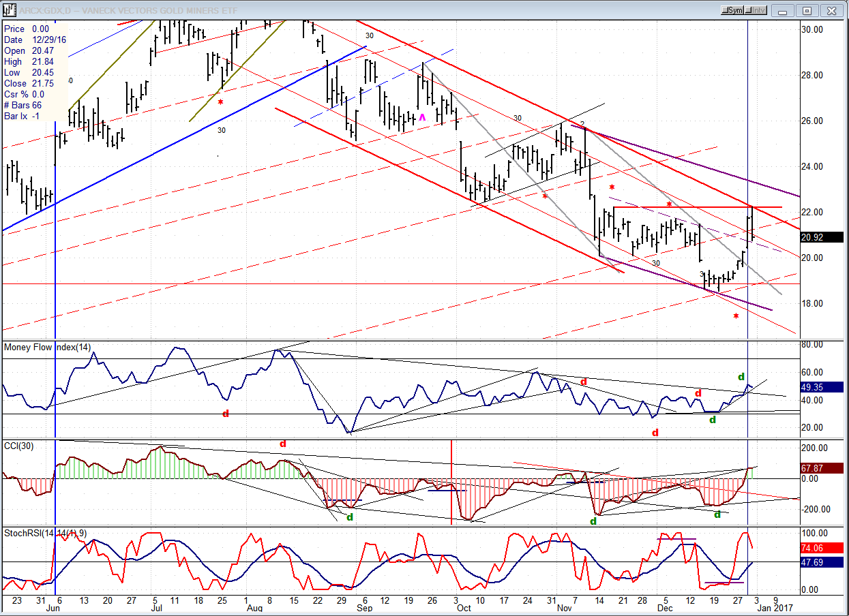Click the CCI(30) pane title
This screenshot has width=849, height=616.
click(x=18, y=446)
